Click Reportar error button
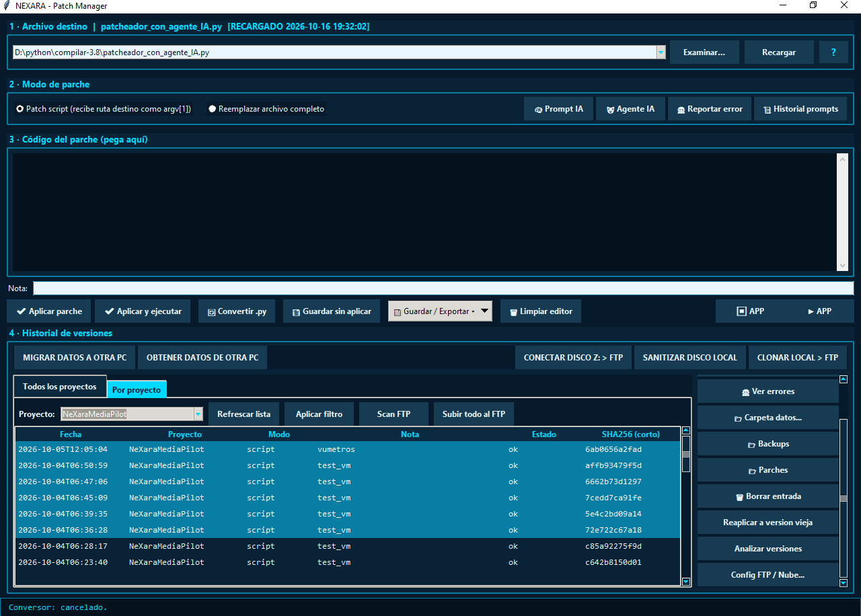The width and height of the screenshot is (861, 616). (x=710, y=109)
